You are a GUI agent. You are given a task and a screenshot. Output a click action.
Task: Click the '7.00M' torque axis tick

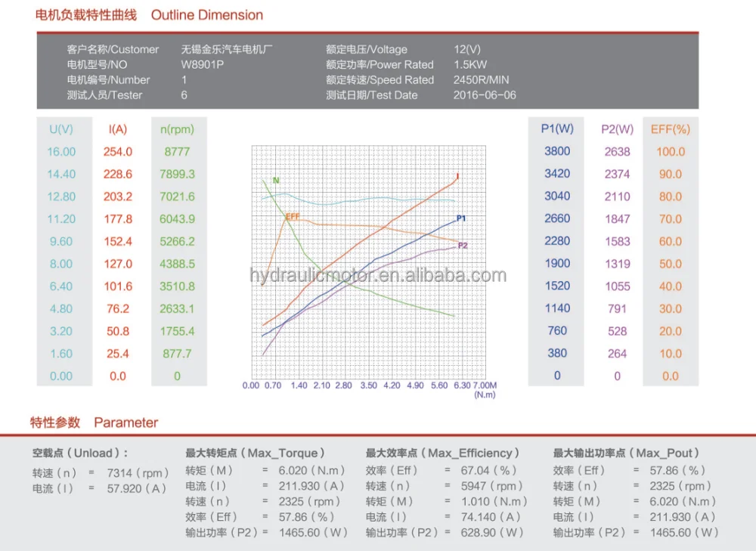pyautogui.click(x=485, y=385)
